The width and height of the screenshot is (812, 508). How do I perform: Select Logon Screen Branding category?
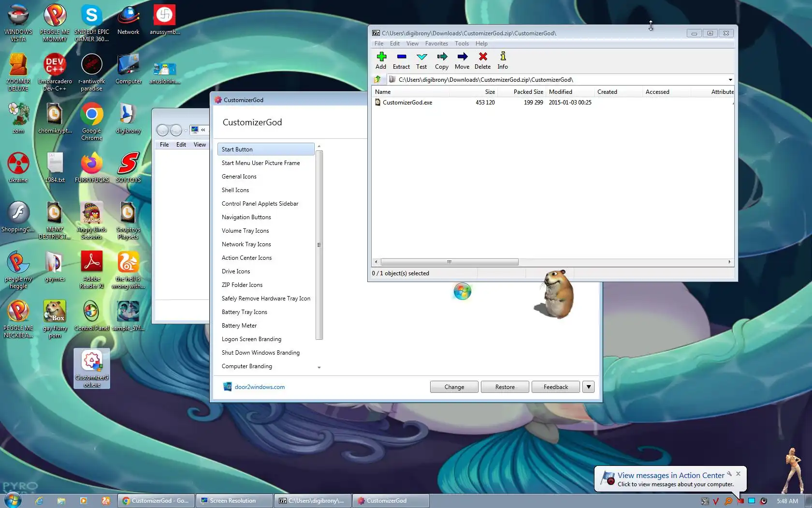point(266,339)
